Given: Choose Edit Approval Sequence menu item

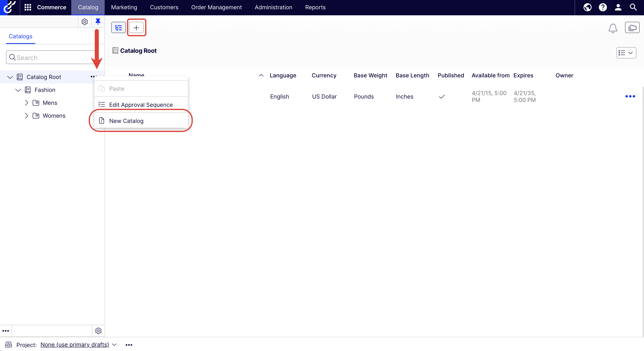Looking at the screenshot, I should tap(141, 105).
